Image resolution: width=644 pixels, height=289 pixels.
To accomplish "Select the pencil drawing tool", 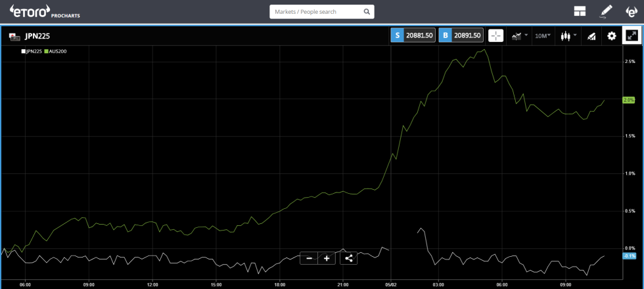I will click(605, 11).
